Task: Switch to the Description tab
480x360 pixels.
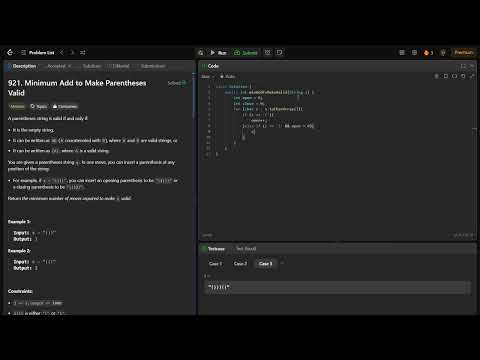Action: pos(22,66)
